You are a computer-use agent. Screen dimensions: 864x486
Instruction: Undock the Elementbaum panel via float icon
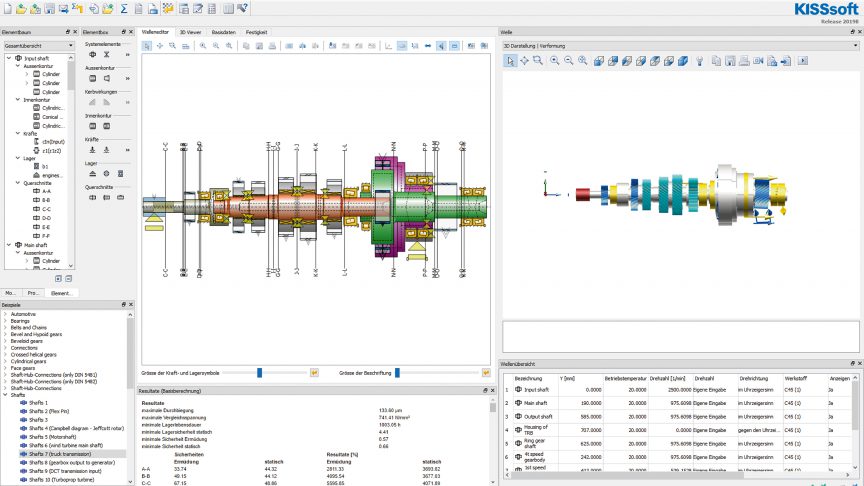(68, 32)
